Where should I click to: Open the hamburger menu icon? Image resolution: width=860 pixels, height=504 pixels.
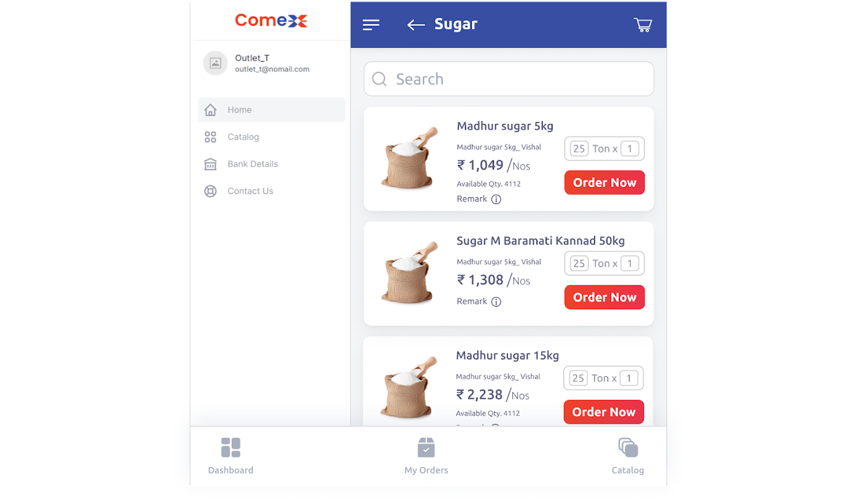[371, 25]
